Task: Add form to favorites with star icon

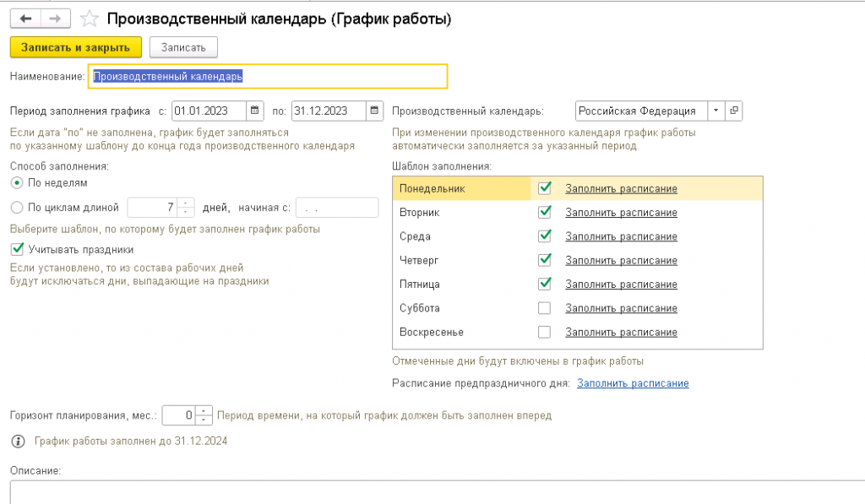Action: point(88,19)
